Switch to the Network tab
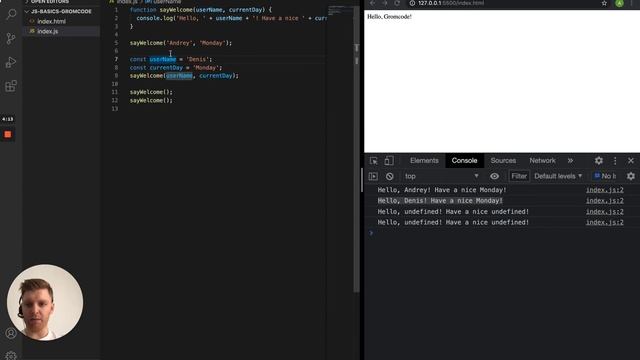Viewport: 640px width, 360px height. [542, 161]
